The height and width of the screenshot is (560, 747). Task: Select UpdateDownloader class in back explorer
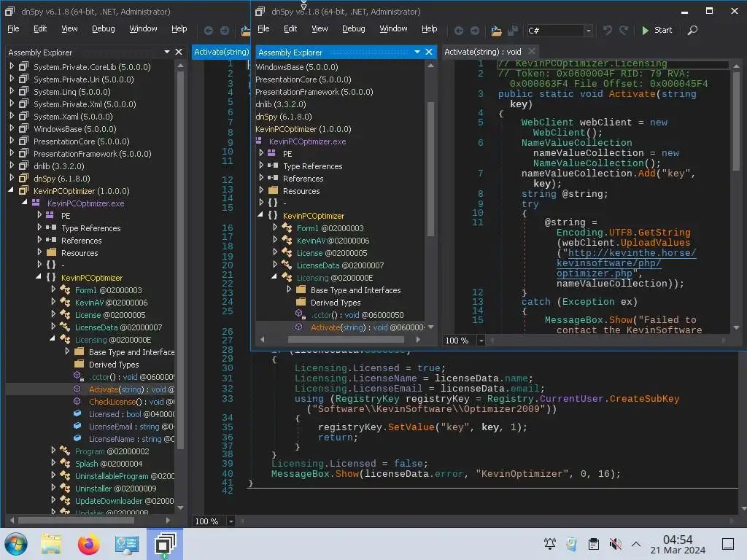124,501
